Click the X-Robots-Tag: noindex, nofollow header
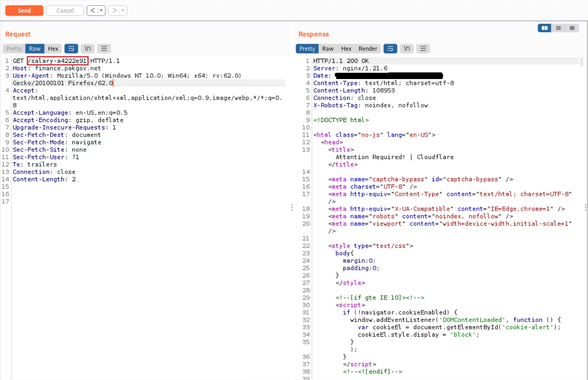The height and width of the screenshot is (380, 588). point(371,105)
